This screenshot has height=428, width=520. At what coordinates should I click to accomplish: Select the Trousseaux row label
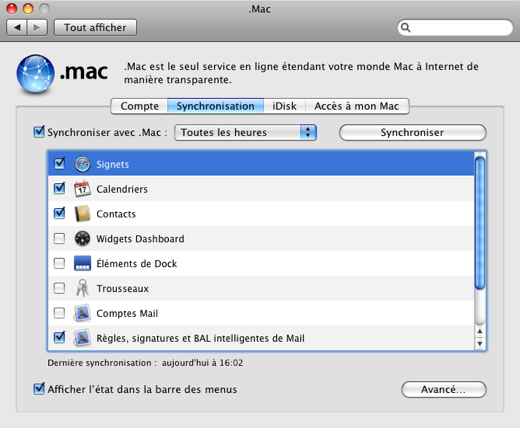click(122, 288)
